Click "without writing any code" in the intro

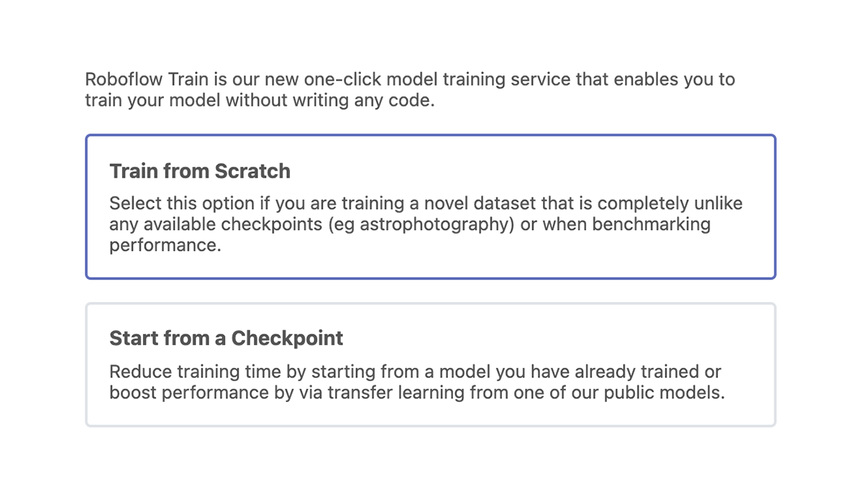pyautogui.click(x=330, y=100)
